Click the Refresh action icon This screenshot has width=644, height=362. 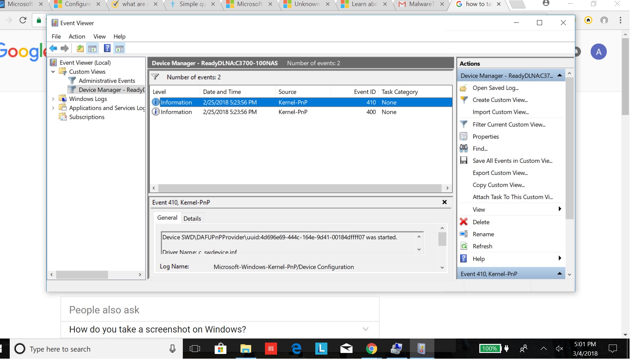tap(464, 246)
